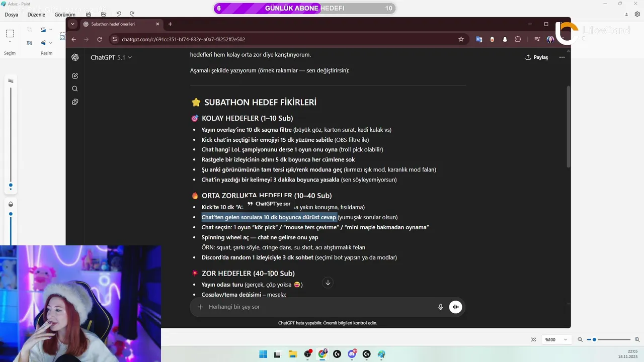Click the text "ZOR HEDEFLER (40–100 Sub)"
Screen dimensions: 644x362
coord(248,274)
